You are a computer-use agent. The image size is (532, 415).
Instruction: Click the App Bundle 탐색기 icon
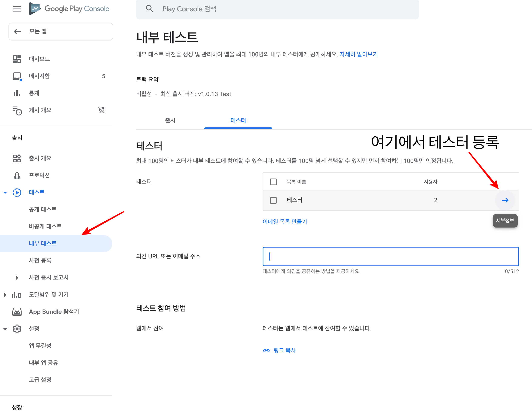point(17,312)
